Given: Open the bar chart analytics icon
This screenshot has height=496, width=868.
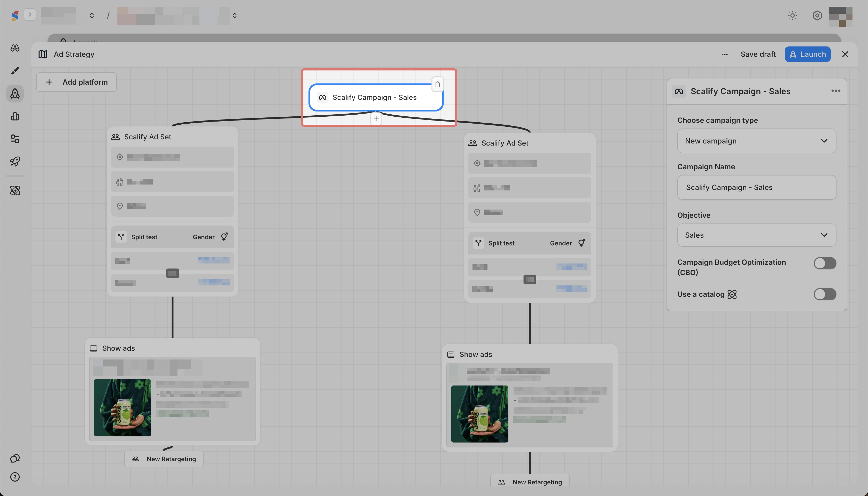Looking at the screenshot, I should coord(15,116).
